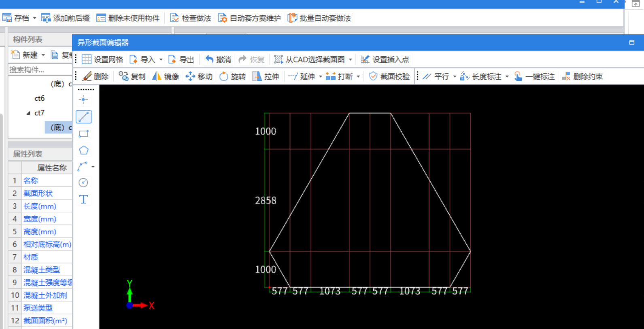Click the 属性名称 column header
The width and height of the screenshot is (644, 329).
(47, 168)
